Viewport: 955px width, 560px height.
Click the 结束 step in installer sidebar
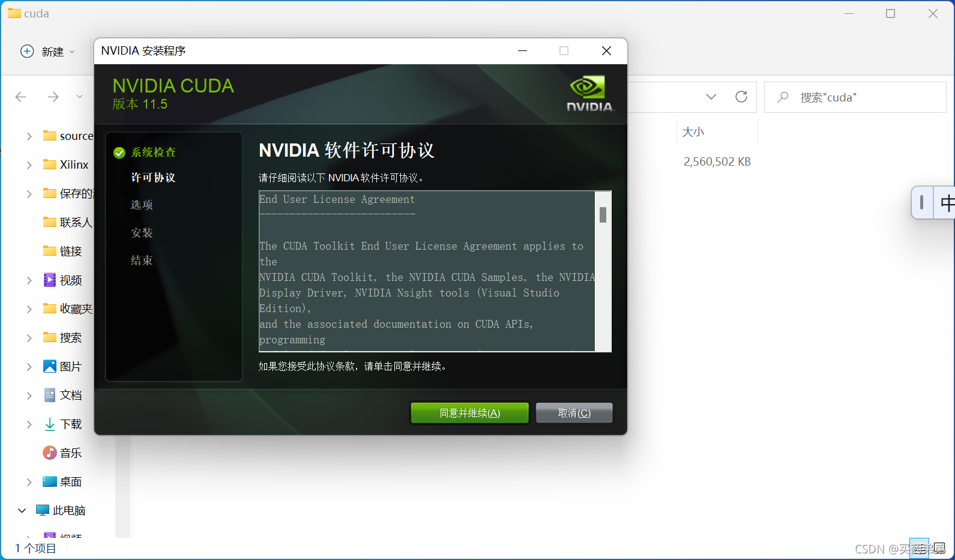(142, 260)
